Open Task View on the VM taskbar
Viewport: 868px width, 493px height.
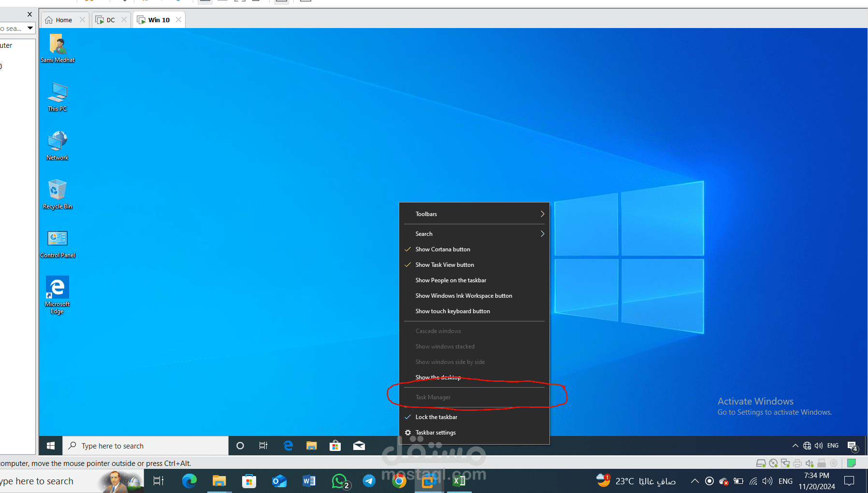point(263,446)
